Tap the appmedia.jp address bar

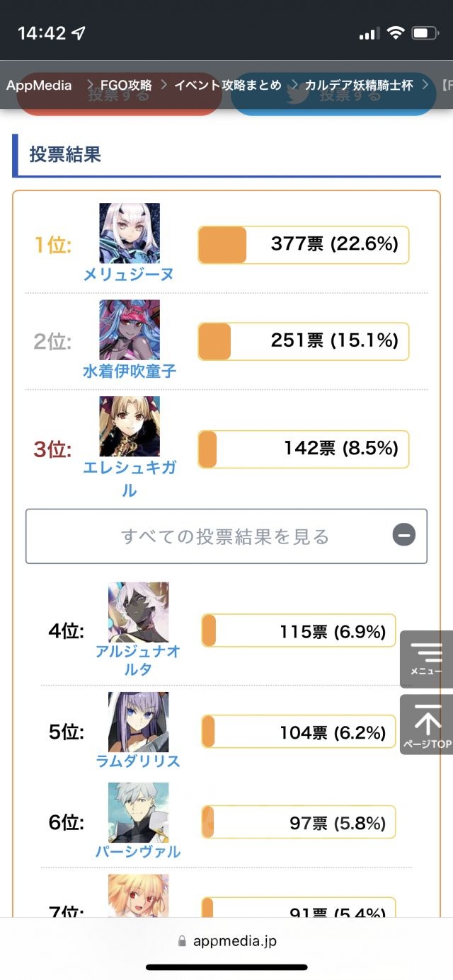[x=226, y=940]
